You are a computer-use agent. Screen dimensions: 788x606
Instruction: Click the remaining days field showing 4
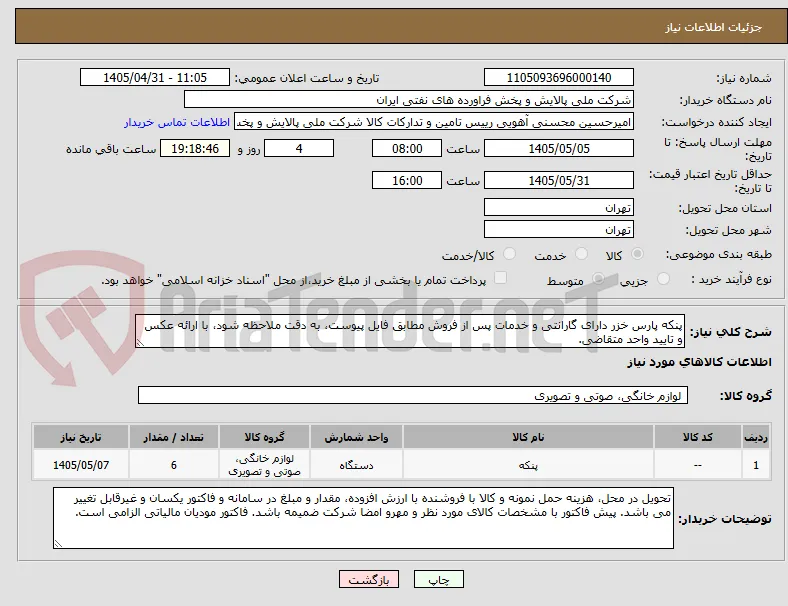click(x=299, y=148)
